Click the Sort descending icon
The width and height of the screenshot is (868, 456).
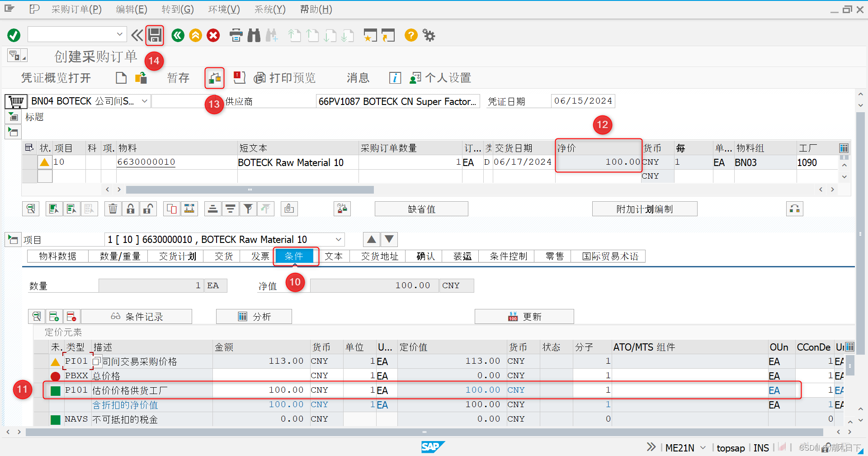click(230, 209)
